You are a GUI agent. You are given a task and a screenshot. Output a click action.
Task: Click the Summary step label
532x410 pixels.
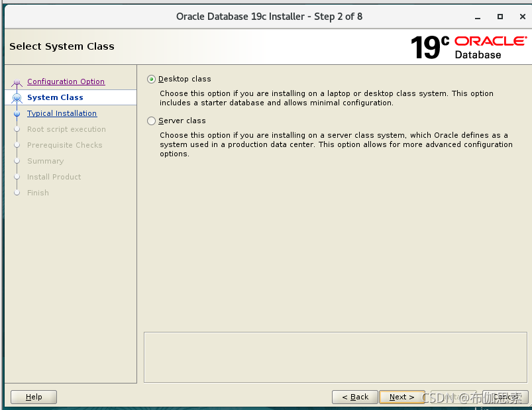click(46, 161)
